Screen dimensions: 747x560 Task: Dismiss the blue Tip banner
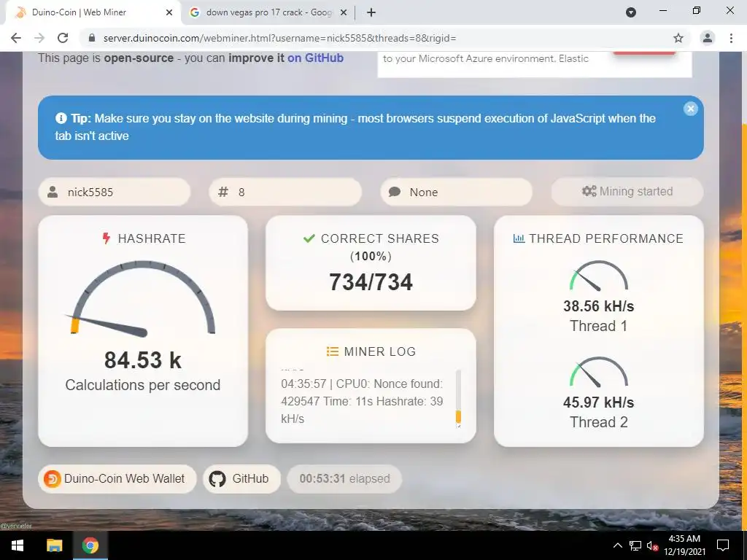[x=690, y=109]
